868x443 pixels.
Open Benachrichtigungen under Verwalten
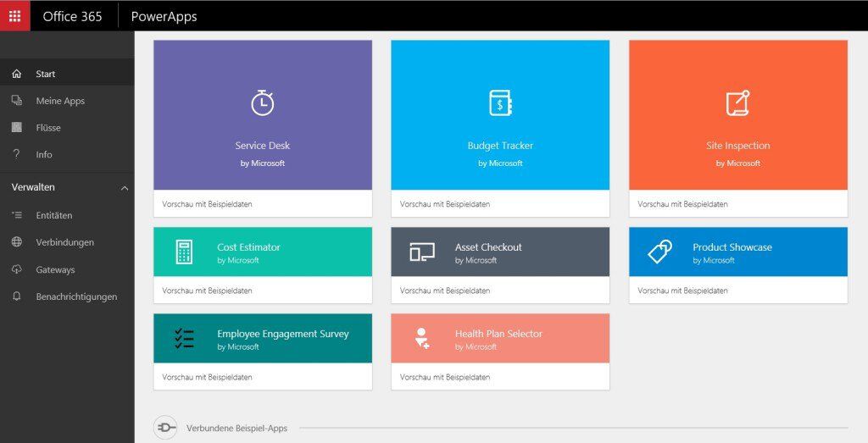pyautogui.click(x=67, y=296)
